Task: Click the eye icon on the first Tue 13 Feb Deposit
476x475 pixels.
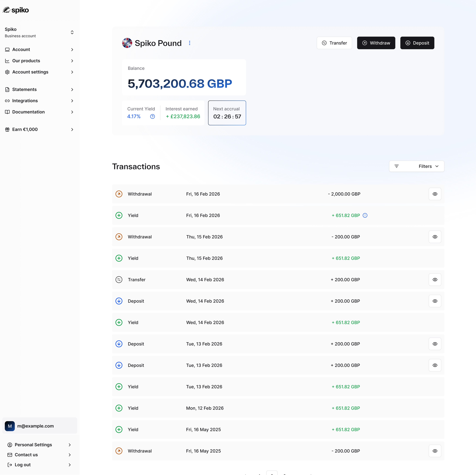Action: 435,344
